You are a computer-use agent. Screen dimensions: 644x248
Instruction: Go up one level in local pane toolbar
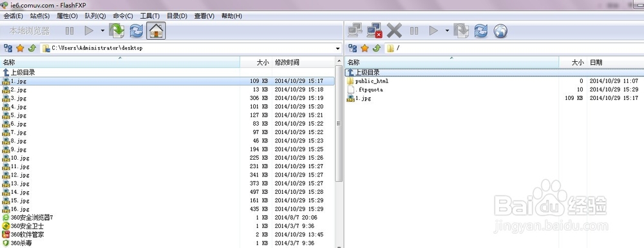click(32, 48)
